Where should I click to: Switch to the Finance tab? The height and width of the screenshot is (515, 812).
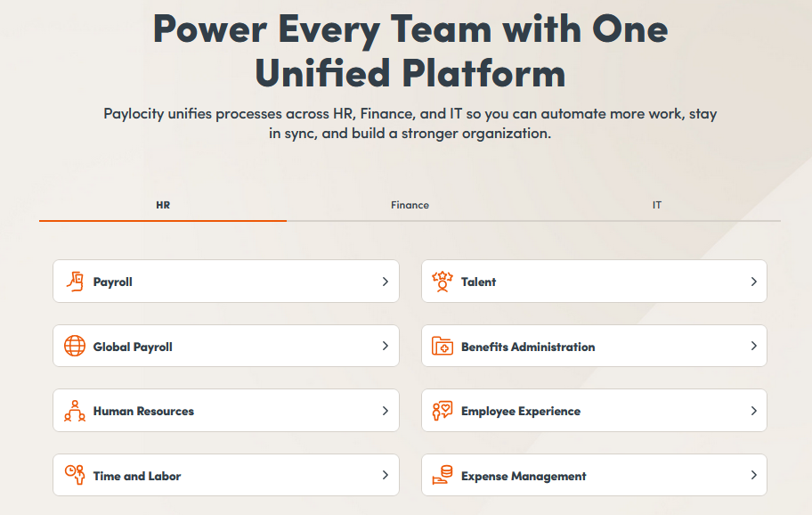pyautogui.click(x=410, y=205)
